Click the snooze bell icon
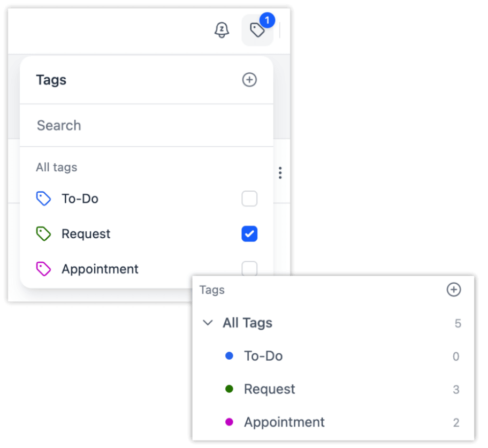This screenshot has width=488, height=448. (222, 30)
